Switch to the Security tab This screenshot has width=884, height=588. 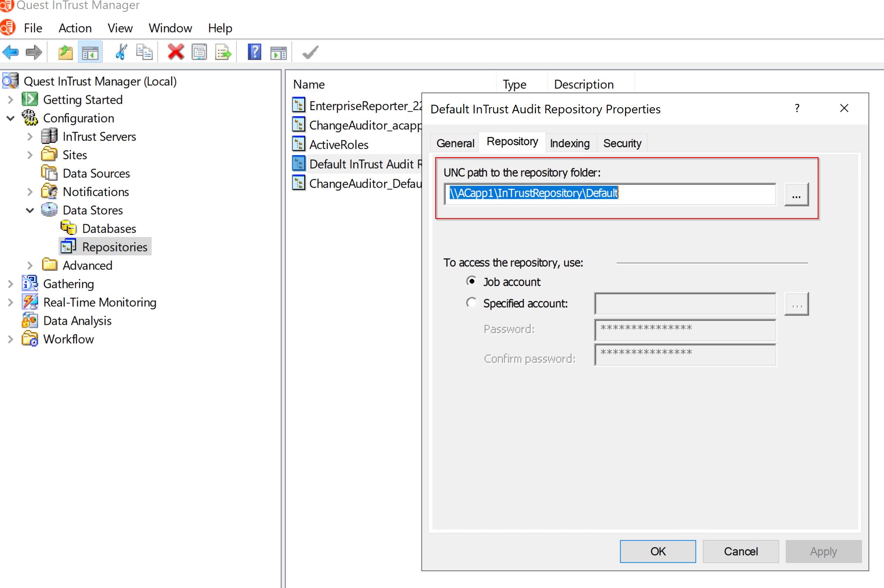[622, 143]
